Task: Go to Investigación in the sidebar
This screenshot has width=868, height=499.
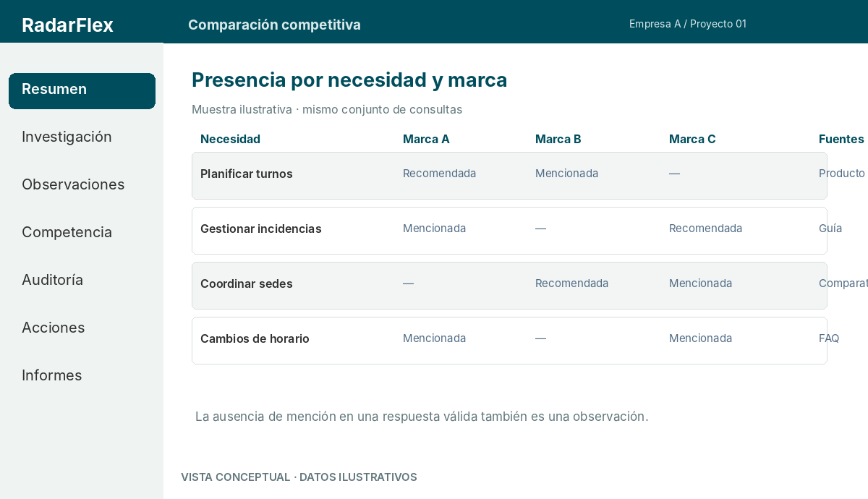Action: [x=67, y=137]
